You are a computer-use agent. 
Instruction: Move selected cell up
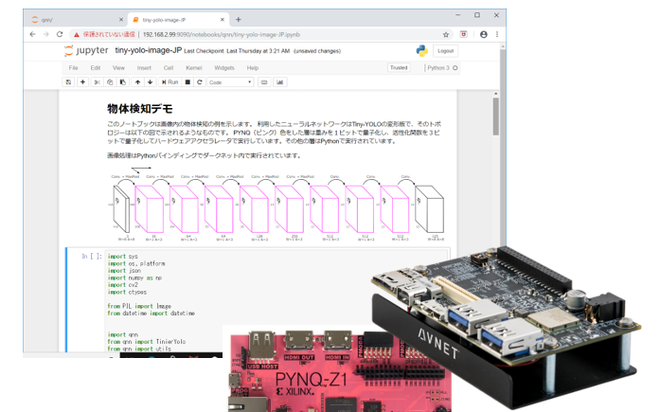click(x=138, y=82)
